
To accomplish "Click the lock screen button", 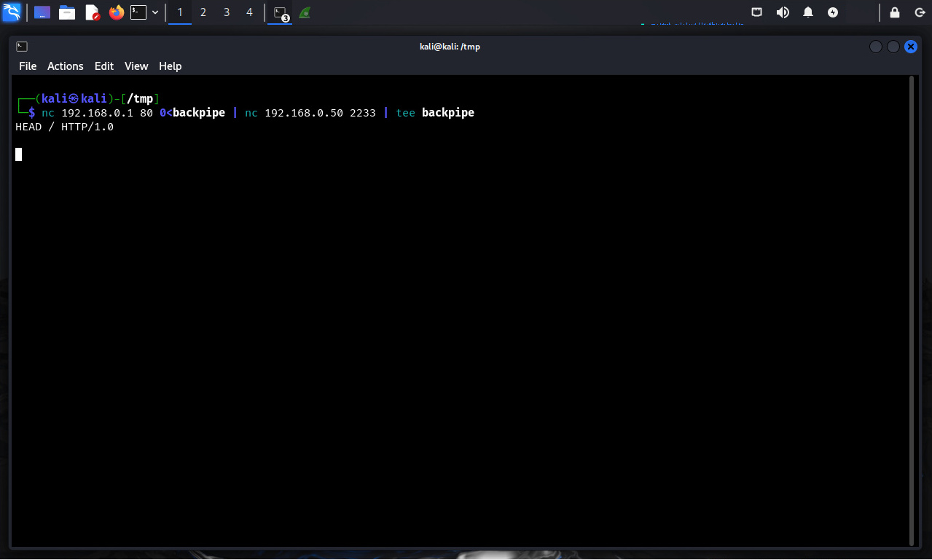I will point(895,12).
